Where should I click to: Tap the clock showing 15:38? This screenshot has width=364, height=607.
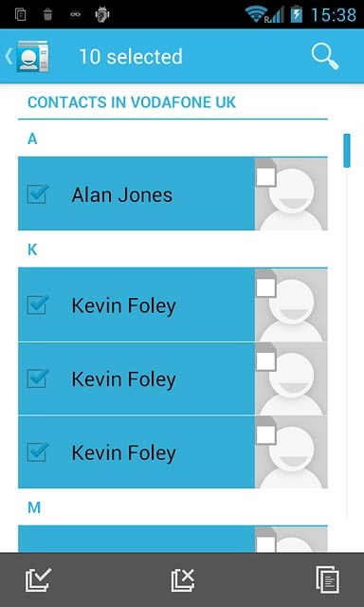point(334,15)
